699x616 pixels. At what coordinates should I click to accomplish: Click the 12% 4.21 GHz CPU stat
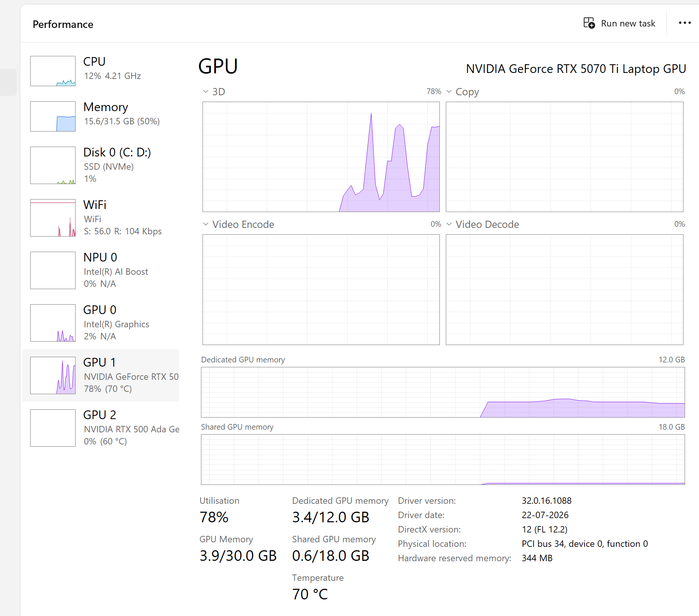[x=112, y=76]
